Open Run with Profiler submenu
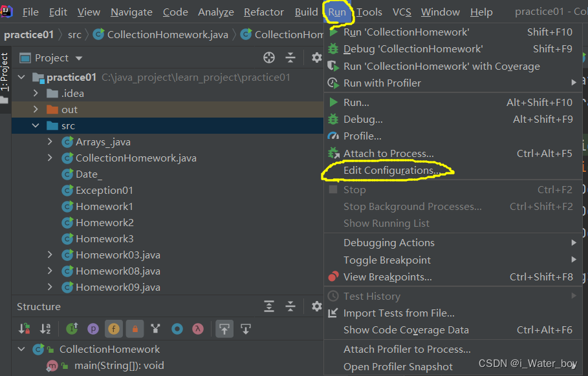 453,83
